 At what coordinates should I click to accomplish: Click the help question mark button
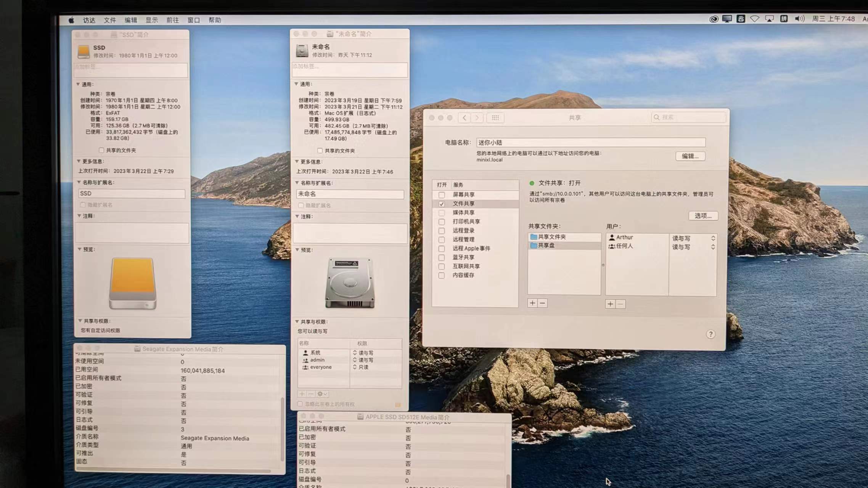click(710, 334)
